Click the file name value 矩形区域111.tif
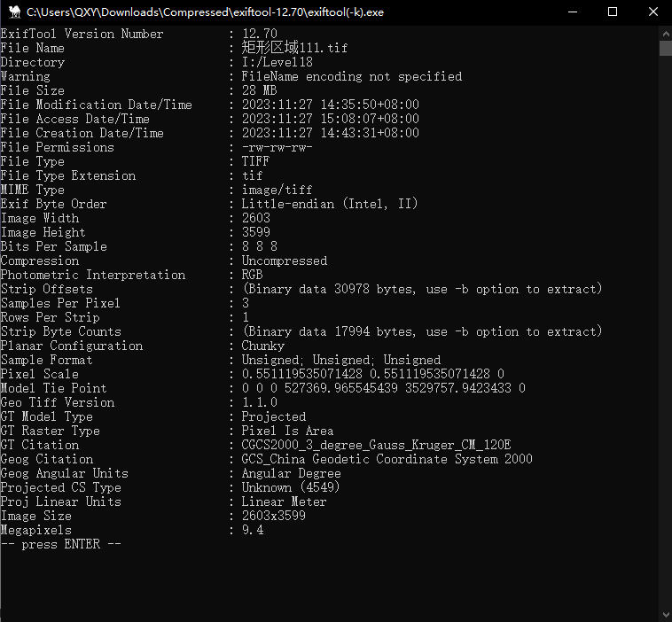 click(294, 48)
